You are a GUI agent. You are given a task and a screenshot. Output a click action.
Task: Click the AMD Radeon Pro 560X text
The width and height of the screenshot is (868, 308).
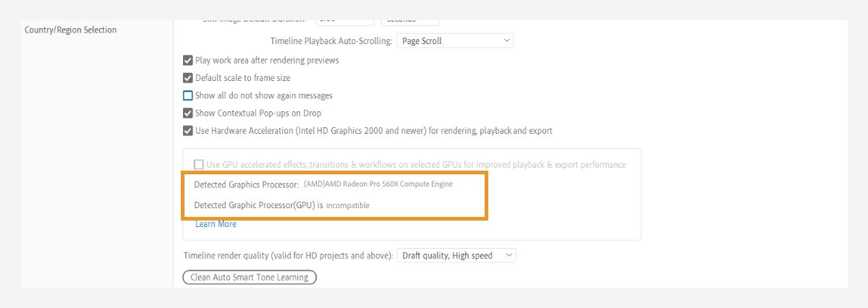coord(378,184)
